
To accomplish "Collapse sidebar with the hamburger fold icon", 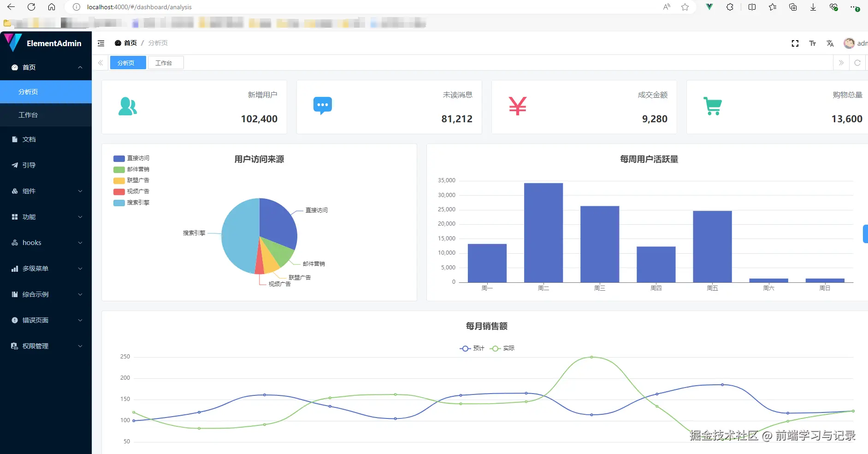I will pos(101,43).
